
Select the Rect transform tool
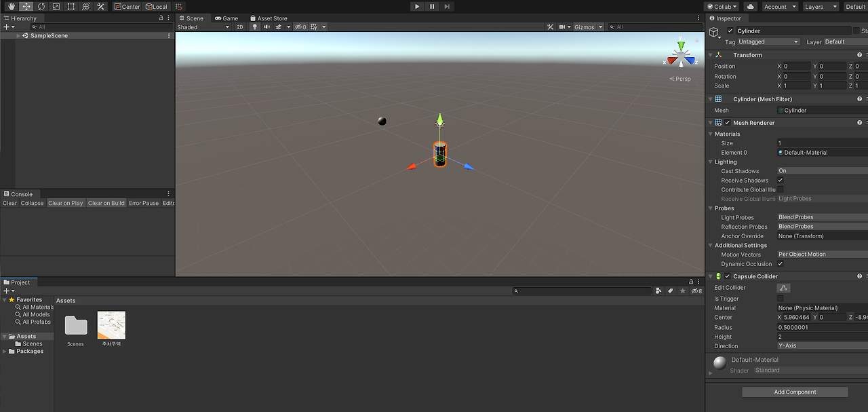(x=71, y=6)
